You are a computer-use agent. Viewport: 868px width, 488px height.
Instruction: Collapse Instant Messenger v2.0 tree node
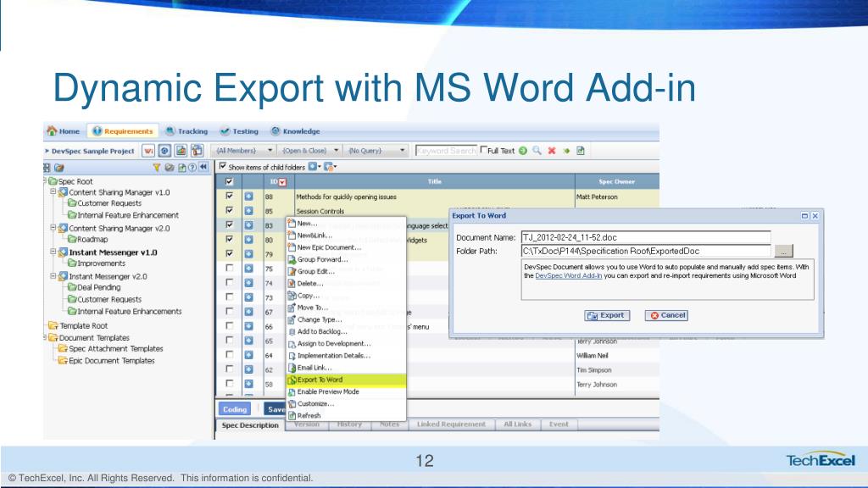(53, 275)
